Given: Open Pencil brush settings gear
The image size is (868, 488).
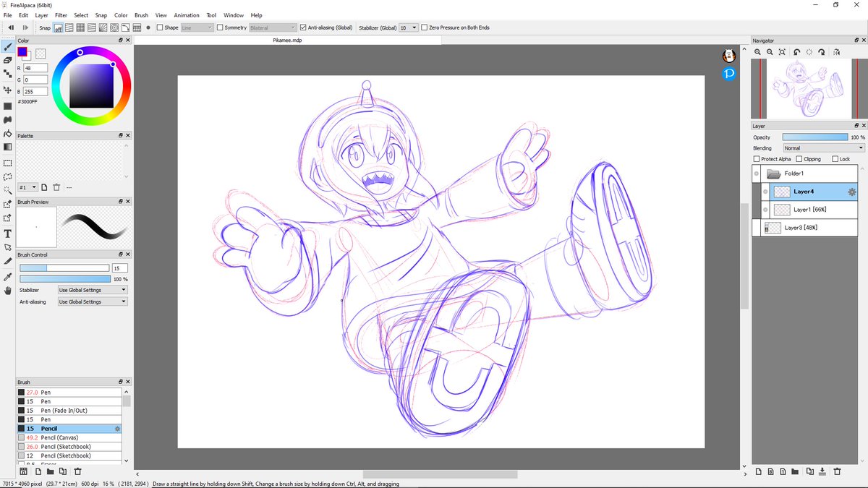Looking at the screenshot, I should (x=118, y=429).
